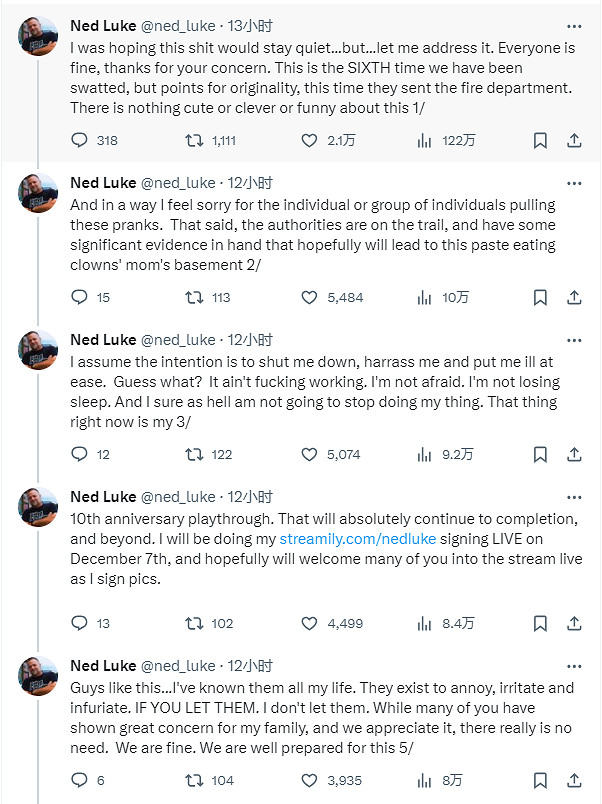Screen dimensions: 602x804
Task: Retweet the tweet with 104 retweets
Action: [196, 780]
